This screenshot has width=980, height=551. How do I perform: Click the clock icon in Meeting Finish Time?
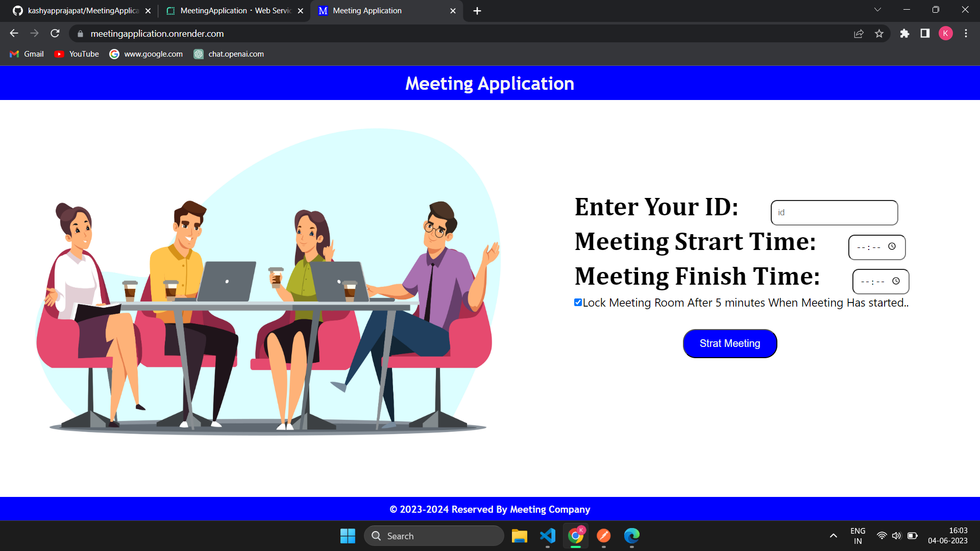[896, 281]
